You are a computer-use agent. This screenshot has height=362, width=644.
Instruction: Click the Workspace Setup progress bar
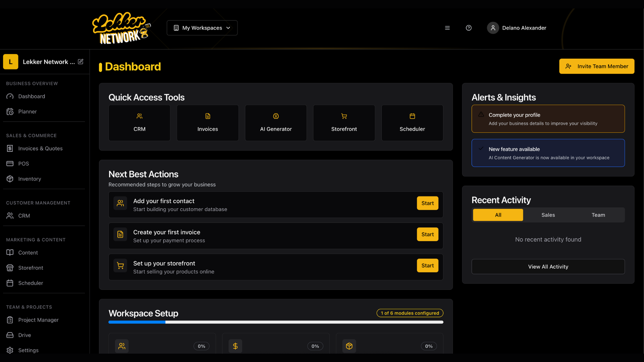276,322
